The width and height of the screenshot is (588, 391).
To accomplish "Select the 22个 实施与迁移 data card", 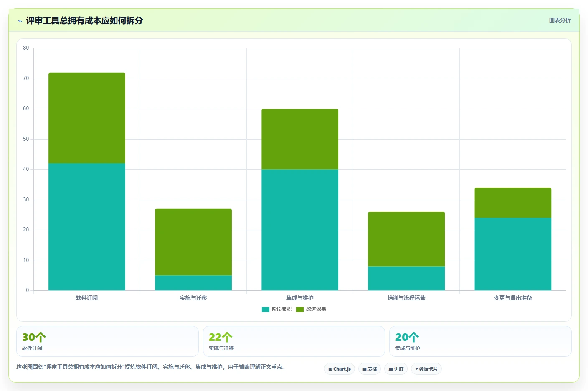I will [294, 341].
